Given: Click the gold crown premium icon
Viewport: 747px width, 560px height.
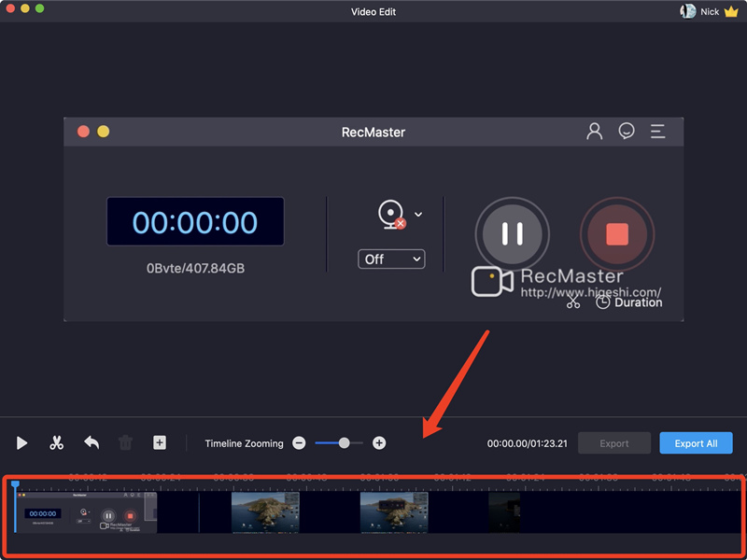Looking at the screenshot, I should coord(731,12).
